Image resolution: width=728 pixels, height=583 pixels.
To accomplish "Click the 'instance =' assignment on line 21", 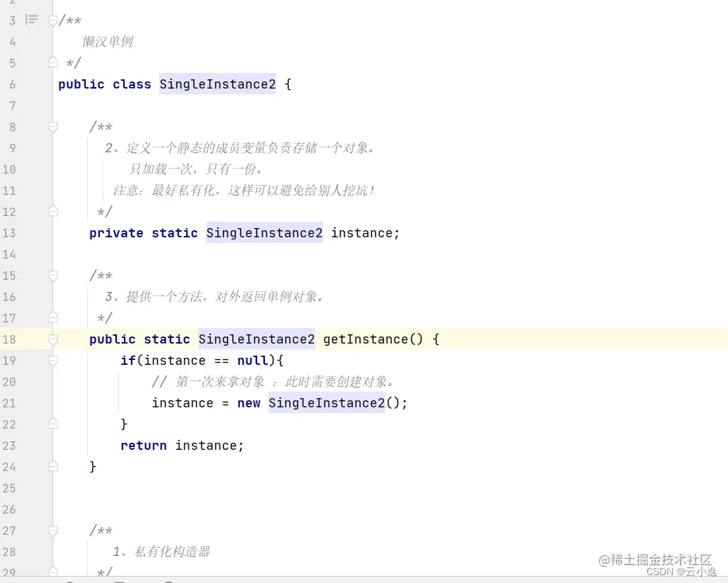I will coord(190,403).
